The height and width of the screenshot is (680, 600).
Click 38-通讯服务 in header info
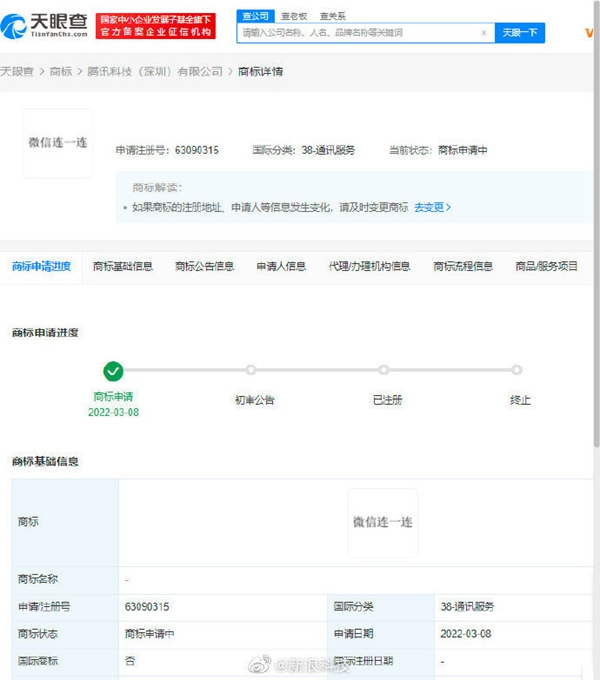coord(328,150)
